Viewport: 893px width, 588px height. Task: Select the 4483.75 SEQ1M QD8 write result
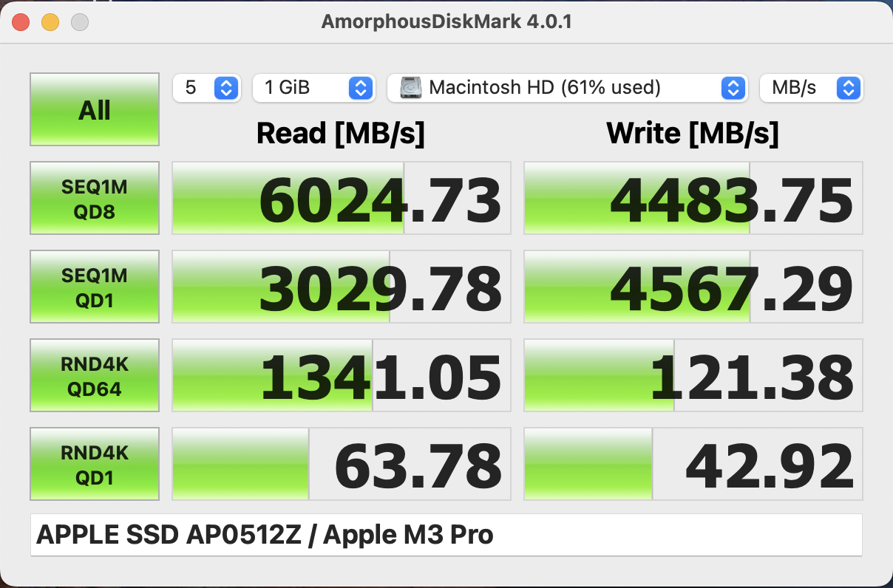(693, 198)
